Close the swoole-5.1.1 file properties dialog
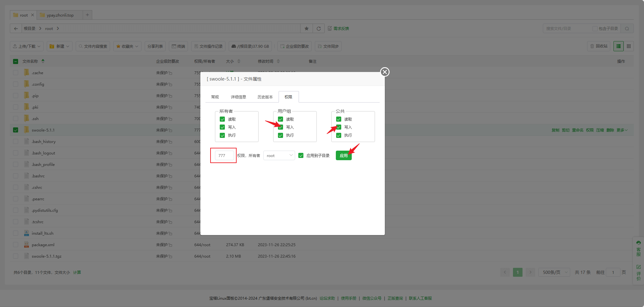 [x=385, y=72]
